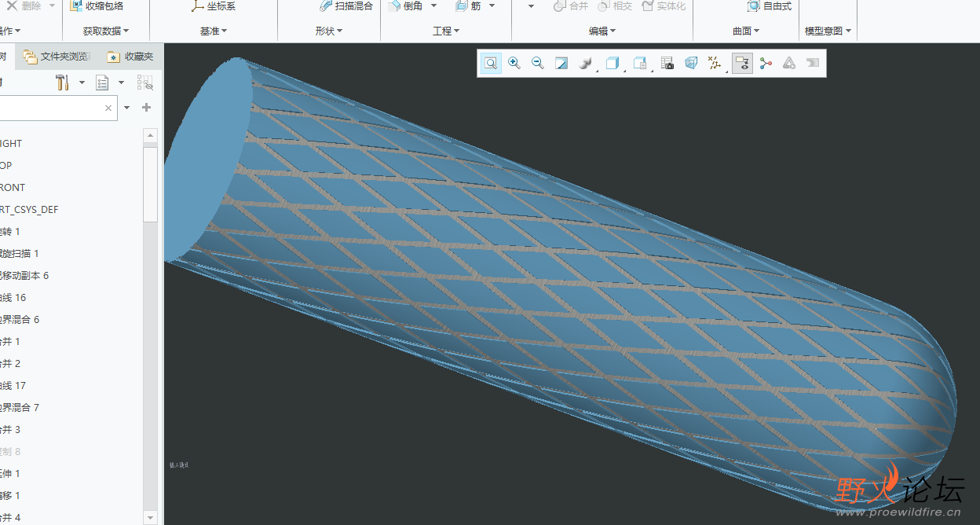Toggle the tree show/hide eye icon
This screenshot has width=980, height=525.
click(x=144, y=83)
